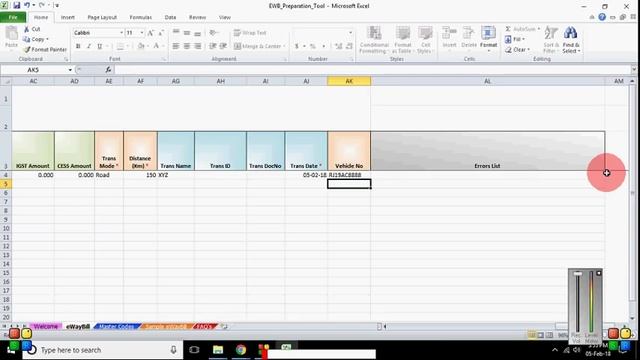The height and width of the screenshot is (360, 640).
Task: Click the Undo arrow icon
Action: (27, 6)
